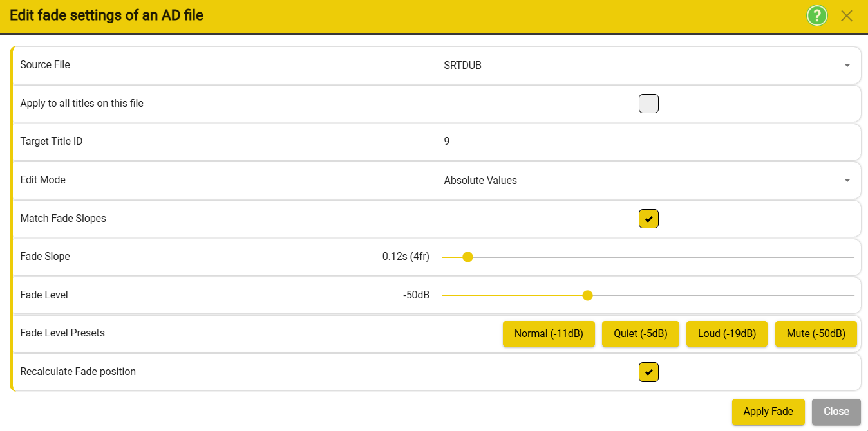Click the Apply to all titles label

[82, 104]
